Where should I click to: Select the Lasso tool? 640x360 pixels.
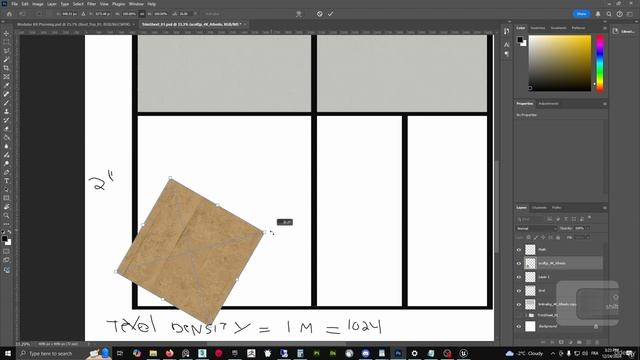pos(6,51)
